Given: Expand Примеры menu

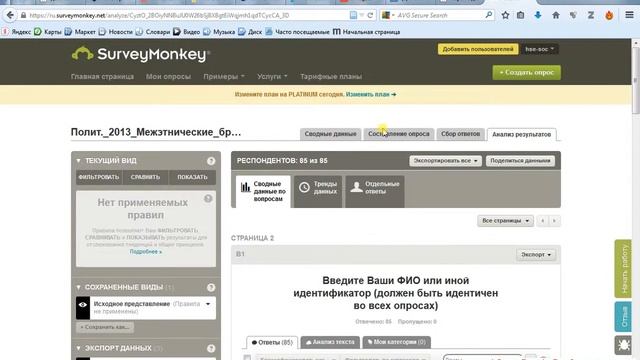Looking at the screenshot, I should (x=224, y=76).
